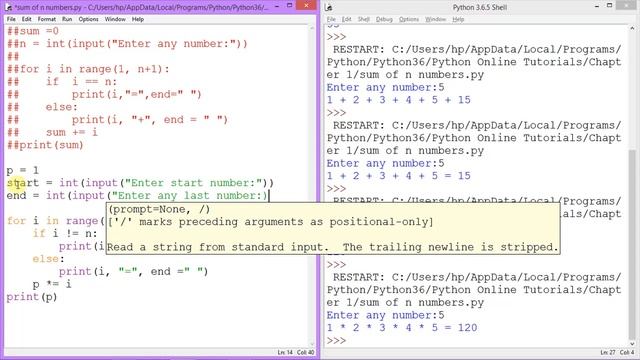Open the File menu in the editor window
Image resolution: width=640 pixels, height=360 pixels.
[11, 19]
